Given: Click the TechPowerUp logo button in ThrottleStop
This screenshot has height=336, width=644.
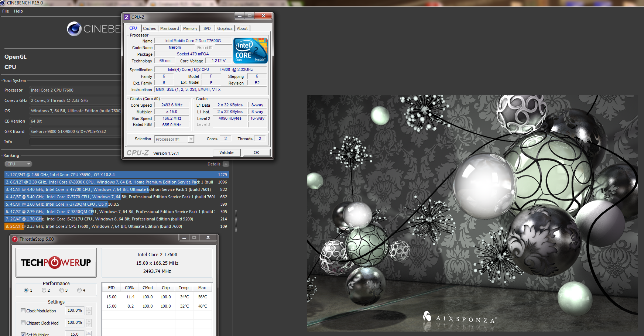Looking at the screenshot, I should (x=56, y=263).
